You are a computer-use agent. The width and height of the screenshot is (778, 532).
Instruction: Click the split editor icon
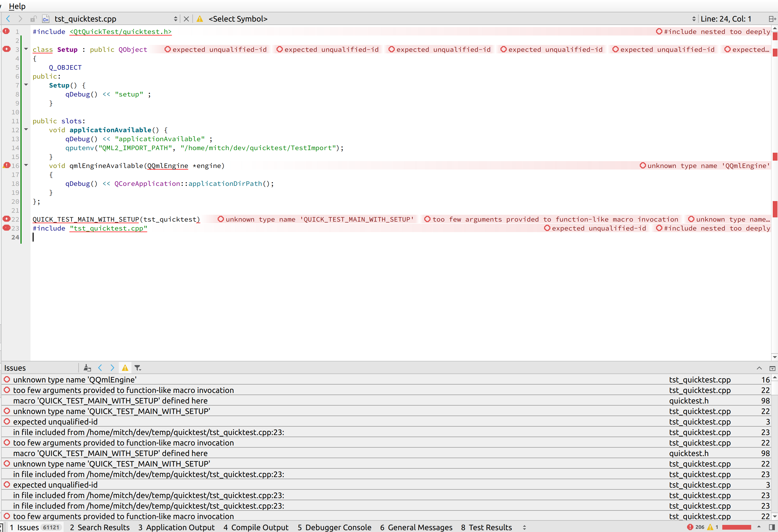coord(772,19)
